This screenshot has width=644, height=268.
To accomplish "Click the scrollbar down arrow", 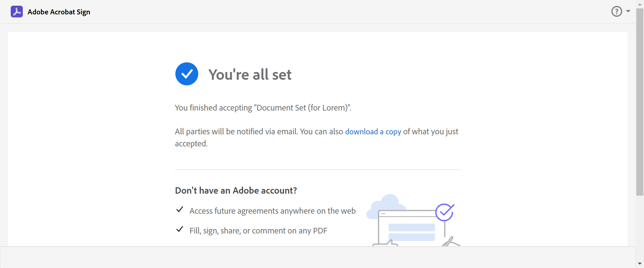I will tap(640, 264).
